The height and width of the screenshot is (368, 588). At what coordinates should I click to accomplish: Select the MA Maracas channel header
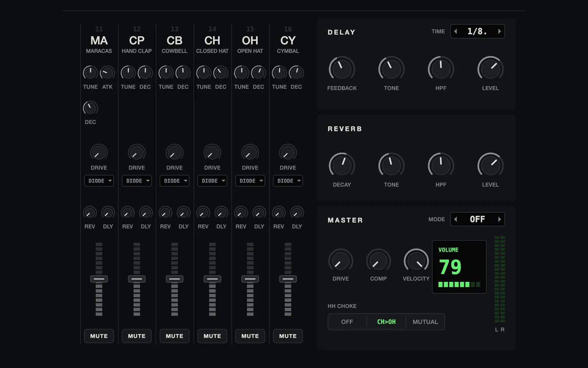(99, 40)
